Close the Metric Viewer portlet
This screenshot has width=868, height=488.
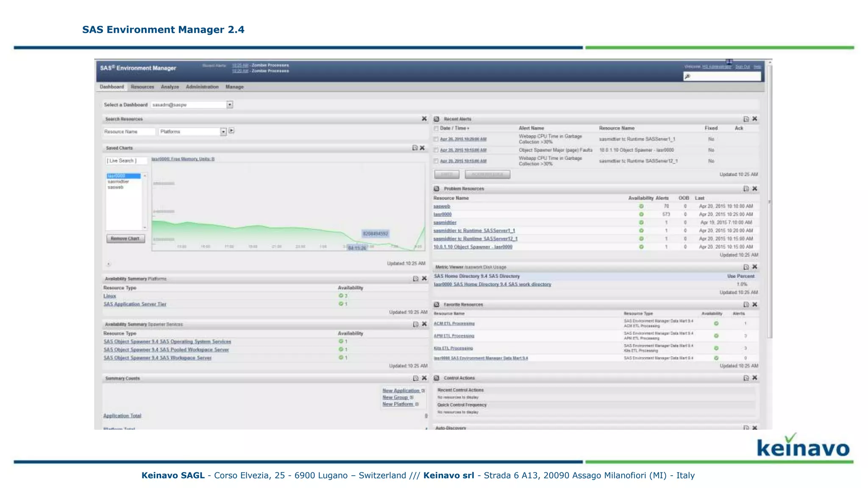coord(754,266)
